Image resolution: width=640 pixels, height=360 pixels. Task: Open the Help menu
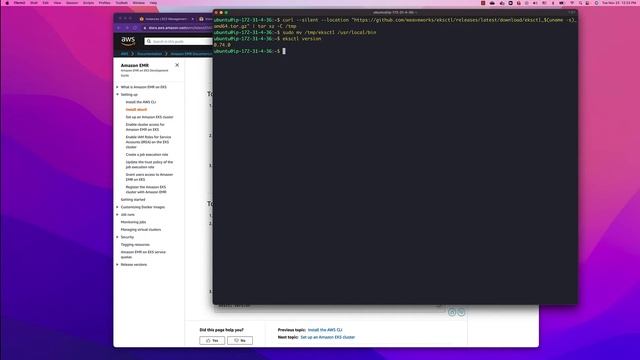coord(153,3)
